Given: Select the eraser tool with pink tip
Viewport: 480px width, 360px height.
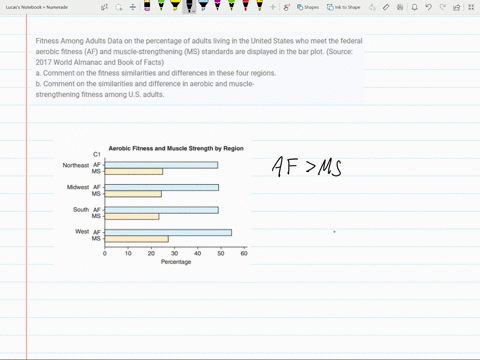Looking at the screenshot, I should 147,6.
